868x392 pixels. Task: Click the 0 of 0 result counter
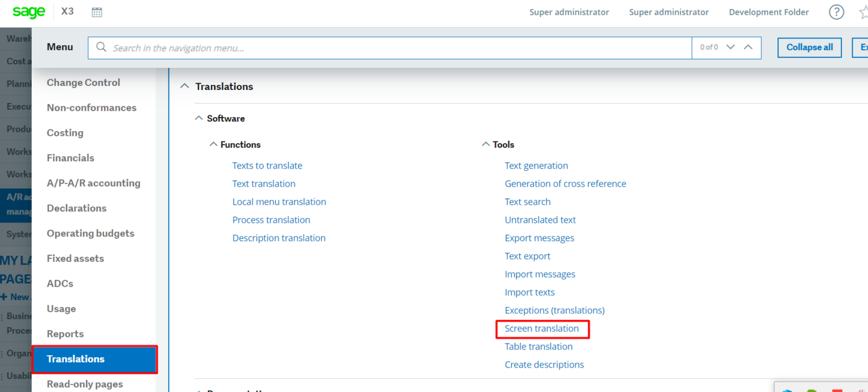tap(710, 48)
